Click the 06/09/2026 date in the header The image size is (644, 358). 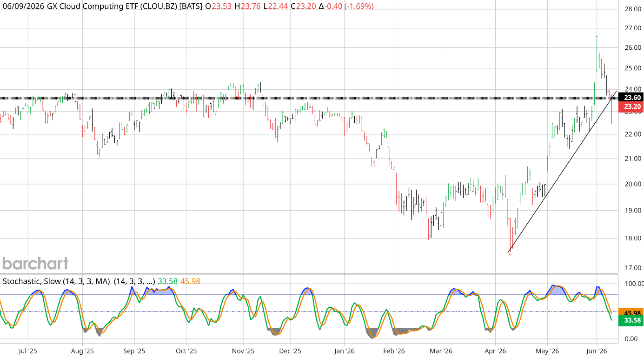click(23, 7)
